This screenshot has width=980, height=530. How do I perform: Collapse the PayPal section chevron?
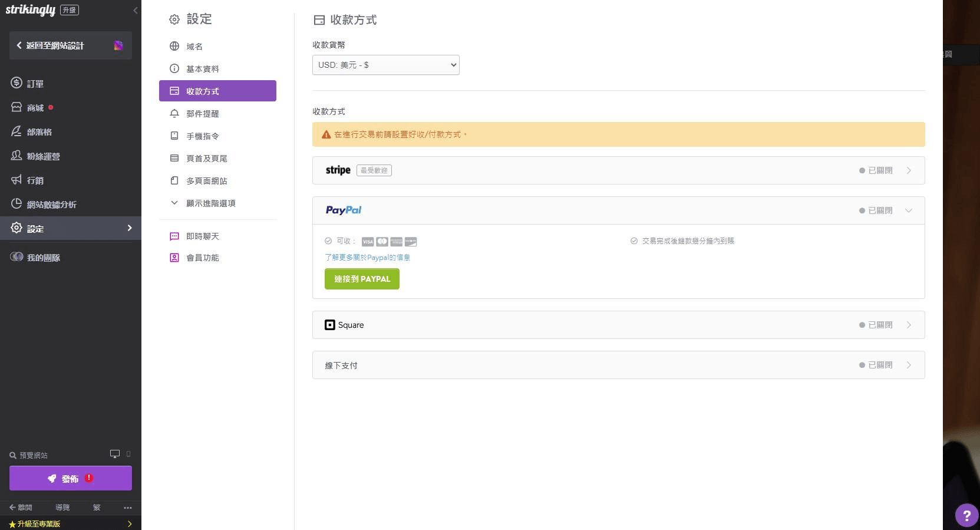coord(909,210)
